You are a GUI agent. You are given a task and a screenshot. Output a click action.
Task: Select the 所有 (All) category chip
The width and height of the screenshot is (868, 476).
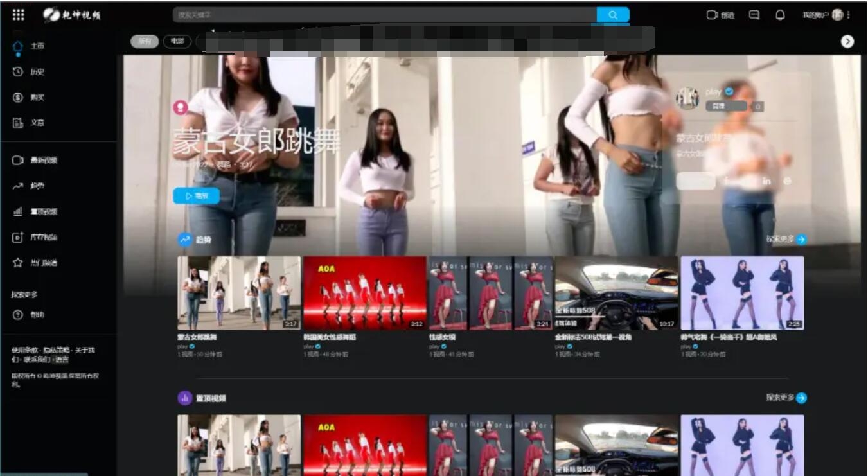point(145,41)
